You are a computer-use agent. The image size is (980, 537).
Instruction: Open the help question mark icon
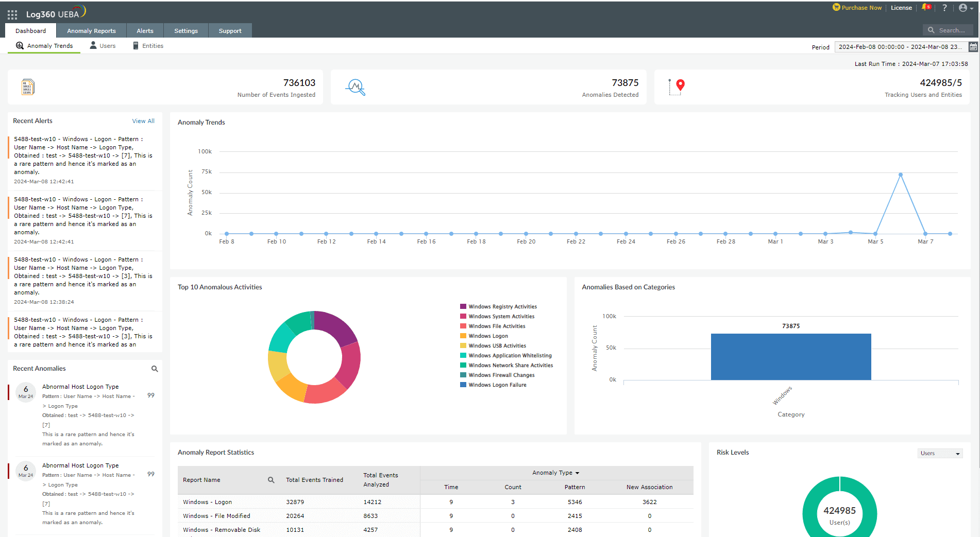coord(944,8)
